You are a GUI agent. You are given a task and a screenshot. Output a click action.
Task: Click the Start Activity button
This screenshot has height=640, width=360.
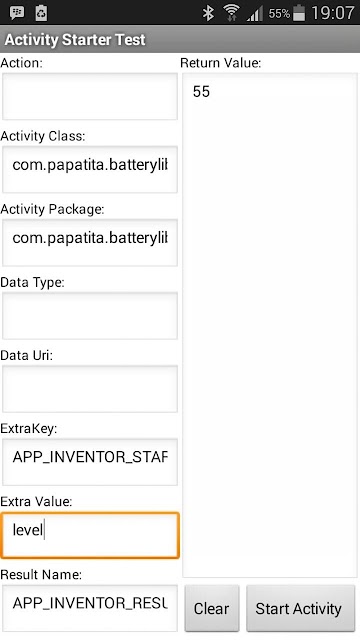[300, 608]
